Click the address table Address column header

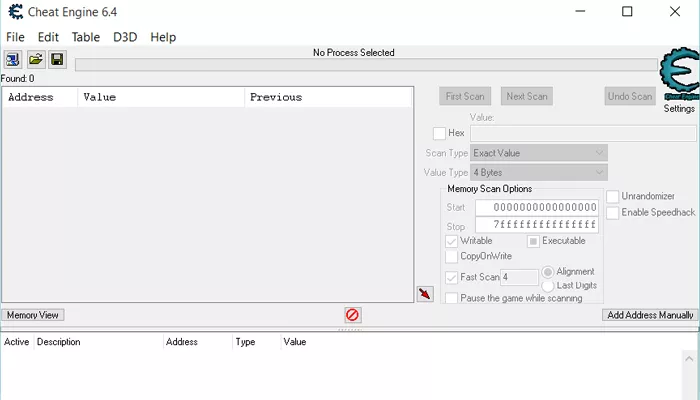pyautogui.click(x=197, y=342)
